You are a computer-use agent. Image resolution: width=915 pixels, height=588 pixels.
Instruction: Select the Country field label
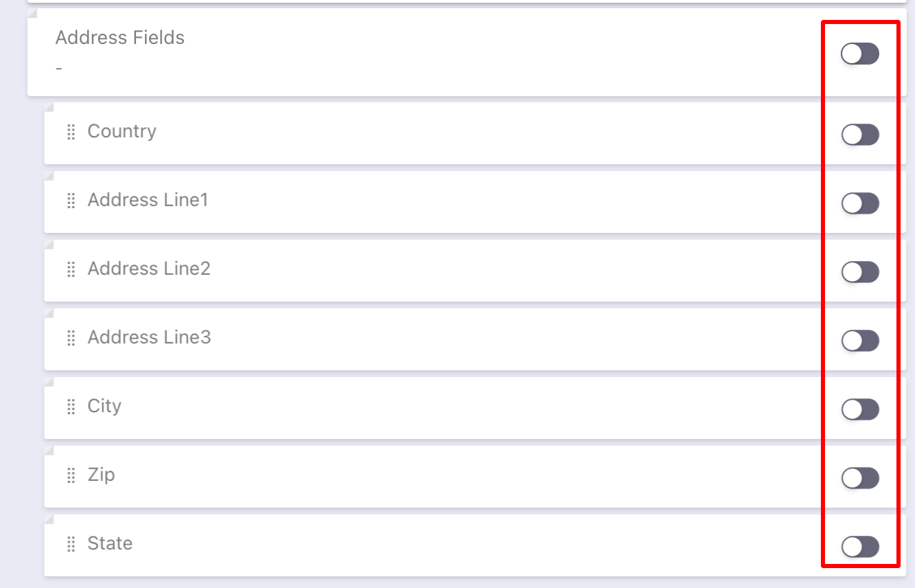pyautogui.click(x=122, y=131)
